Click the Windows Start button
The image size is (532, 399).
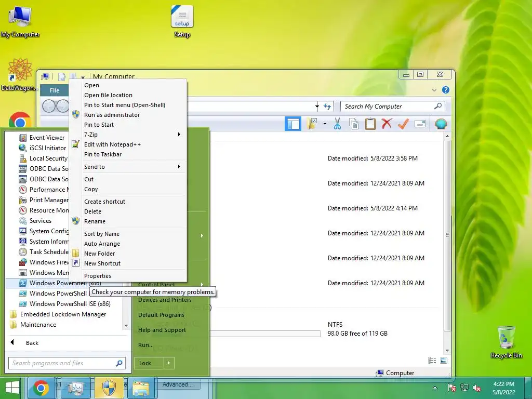[x=12, y=388]
